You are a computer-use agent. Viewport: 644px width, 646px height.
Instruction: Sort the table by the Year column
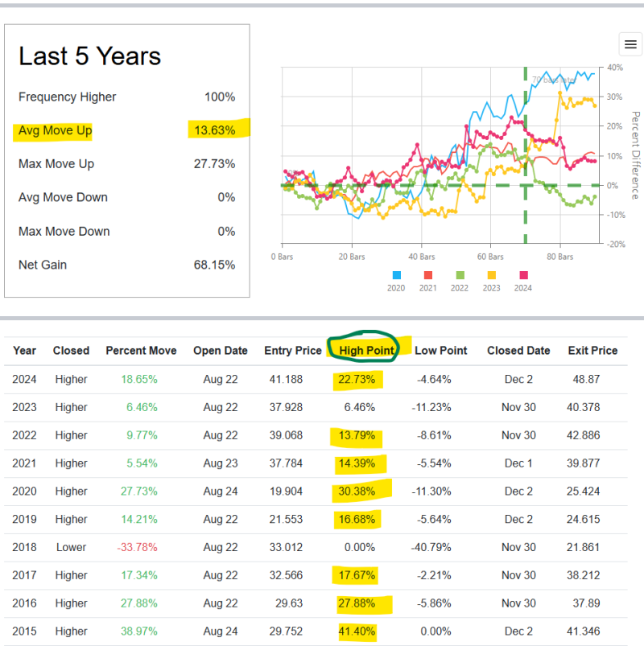click(x=24, y=351)
